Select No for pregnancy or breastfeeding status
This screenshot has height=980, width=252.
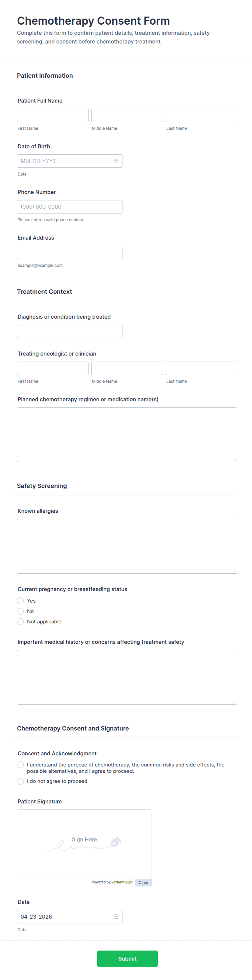[x=20, y=611]
